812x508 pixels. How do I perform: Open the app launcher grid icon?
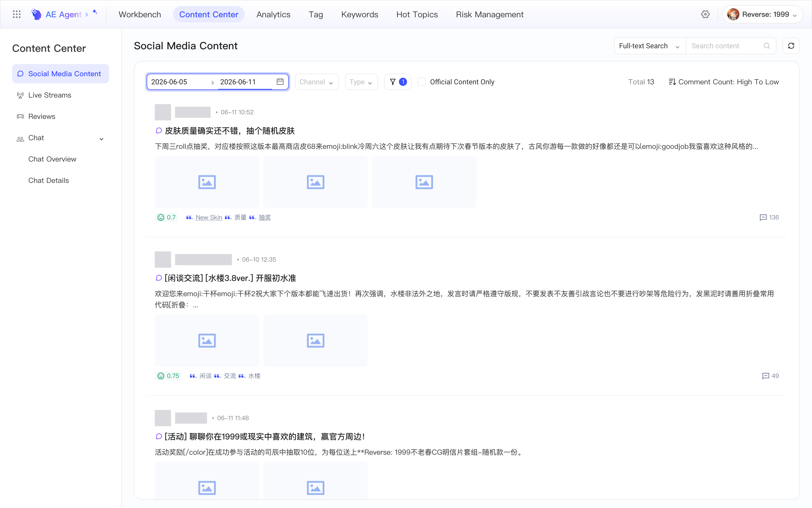[16, 14]
